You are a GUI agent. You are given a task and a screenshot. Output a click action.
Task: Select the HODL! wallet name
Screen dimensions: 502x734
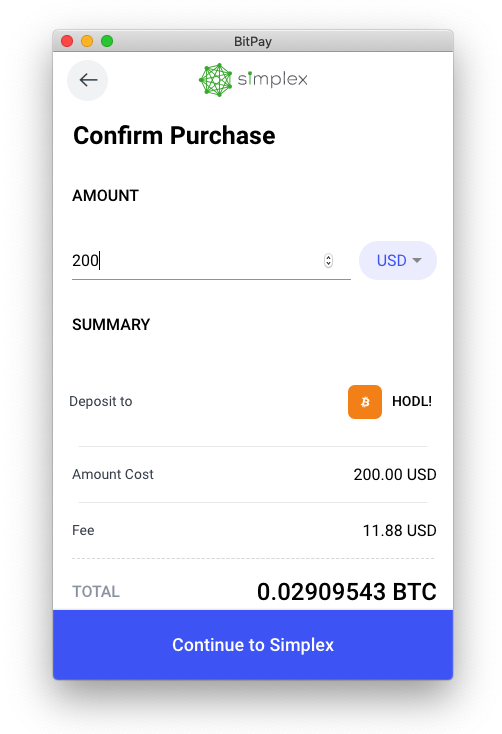tap(412, 402)
